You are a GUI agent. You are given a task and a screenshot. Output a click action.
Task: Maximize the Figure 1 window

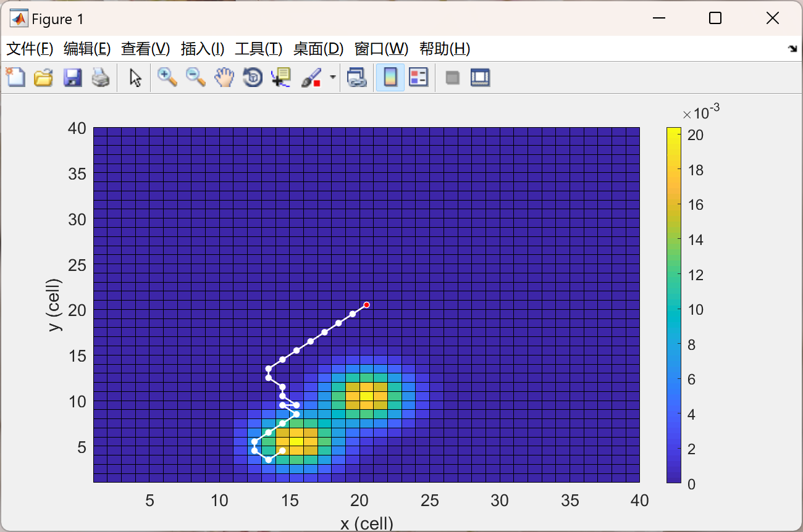point(715,19)
